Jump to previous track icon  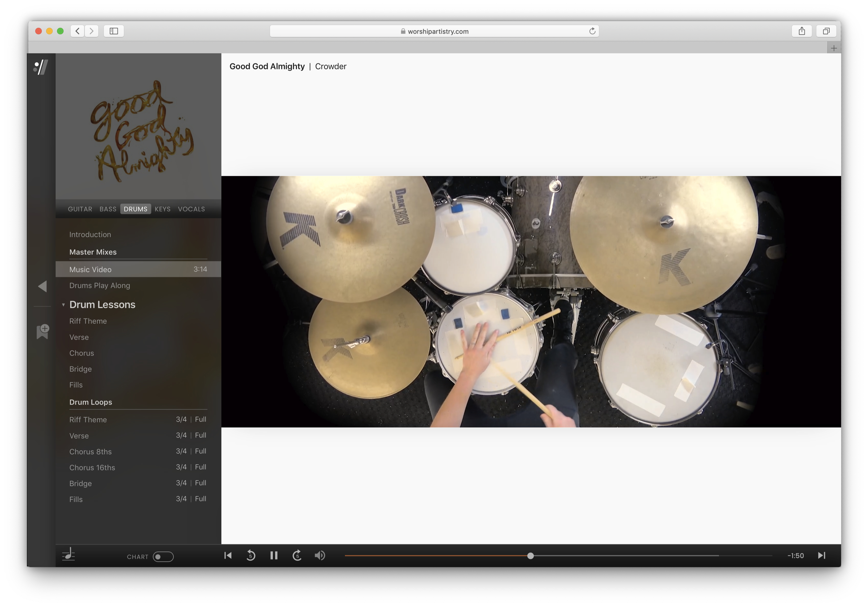click(x=228, y=555)
